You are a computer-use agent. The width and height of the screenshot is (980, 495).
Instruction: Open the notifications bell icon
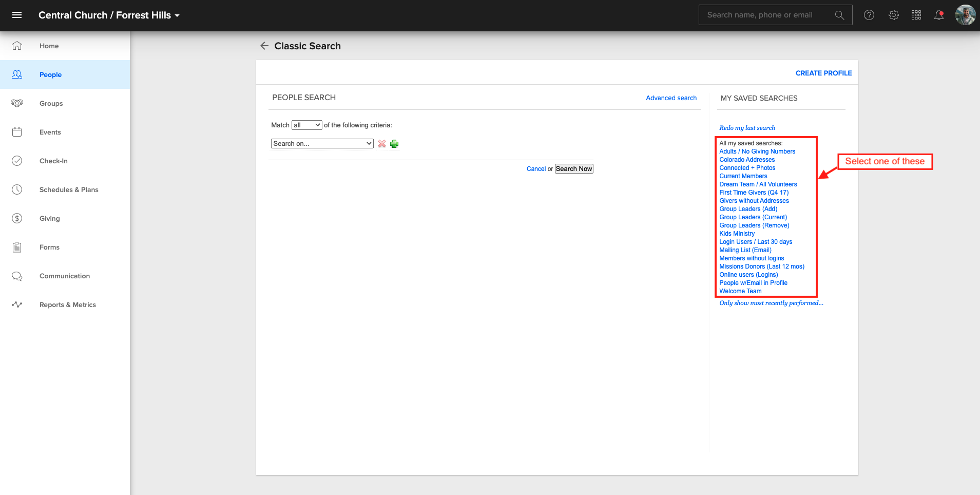(x=939, y=15)
